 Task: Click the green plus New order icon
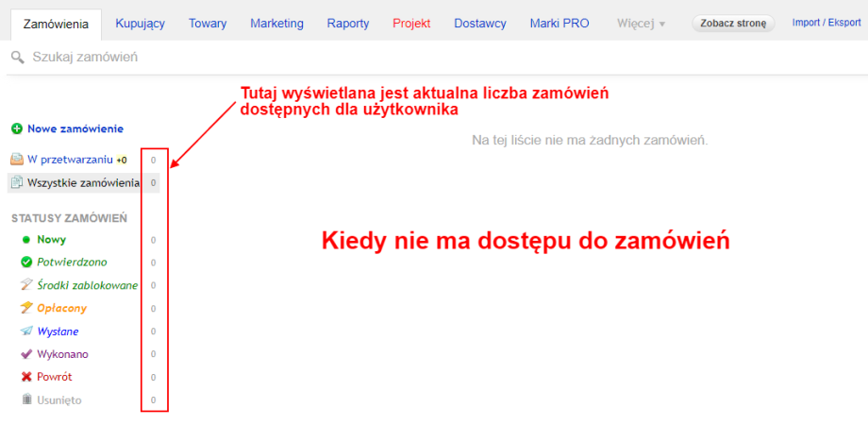[x=17, y=128]
